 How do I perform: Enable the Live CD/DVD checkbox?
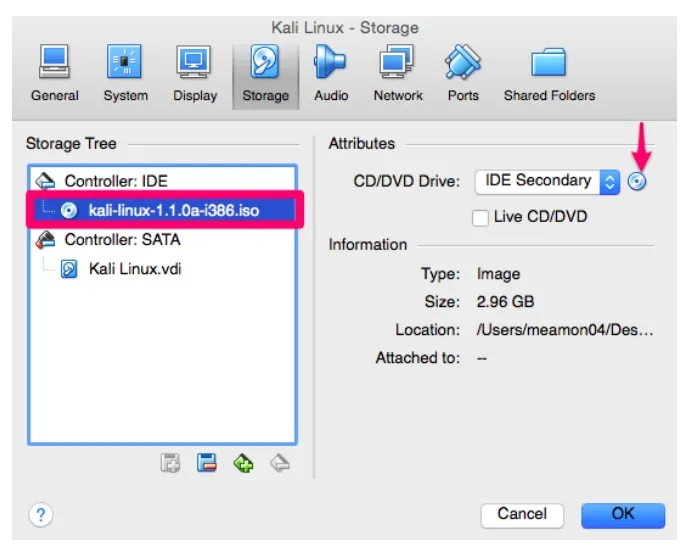click(x=480, y=217)
